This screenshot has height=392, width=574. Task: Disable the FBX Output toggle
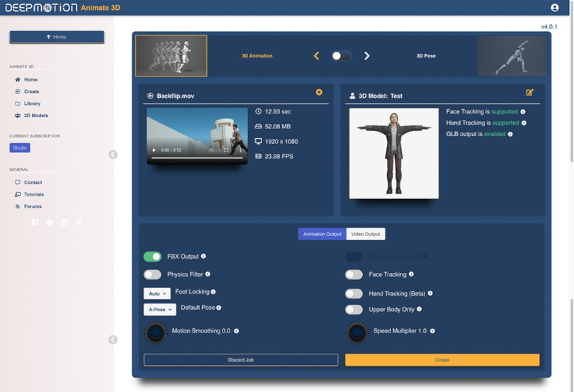pos(152,257)
